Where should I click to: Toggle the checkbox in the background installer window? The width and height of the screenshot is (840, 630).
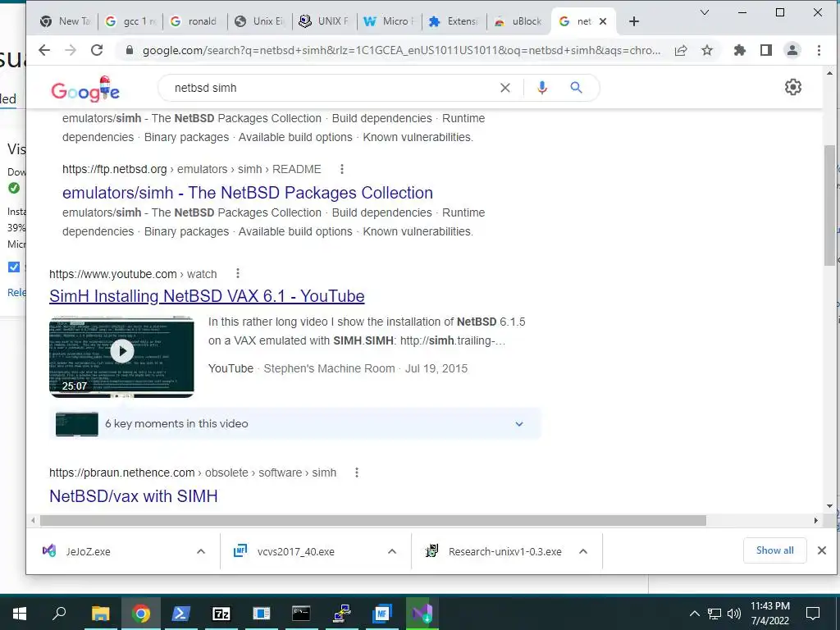click(14, 267)
